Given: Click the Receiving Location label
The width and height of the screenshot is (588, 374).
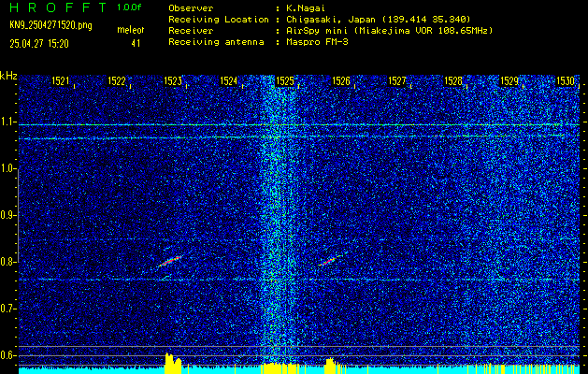Looking at the screenshot, I should pos(219,20).
